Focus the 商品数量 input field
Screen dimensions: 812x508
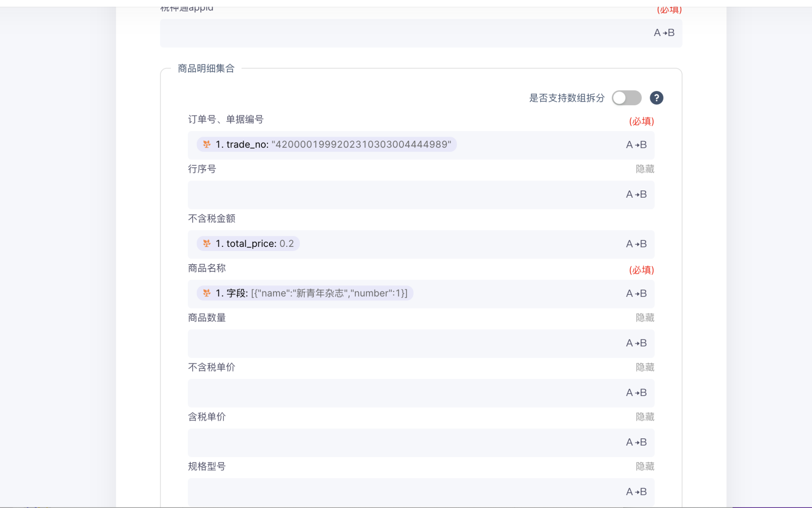tap(421, 343)
